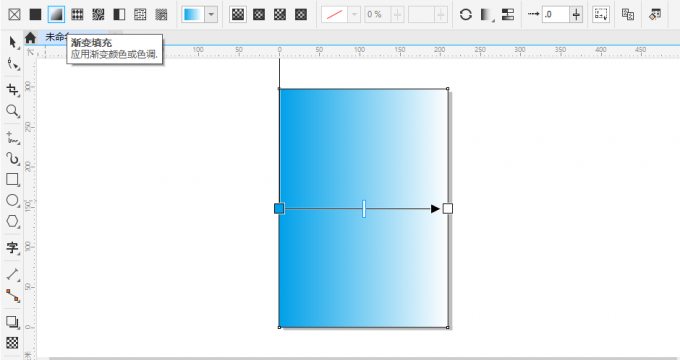Select the Crop tool
This screenshot has width=680, height=360.
(13, 90)
